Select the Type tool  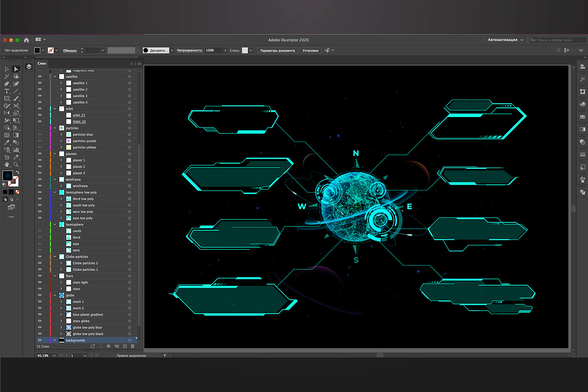tap(7, 91)
